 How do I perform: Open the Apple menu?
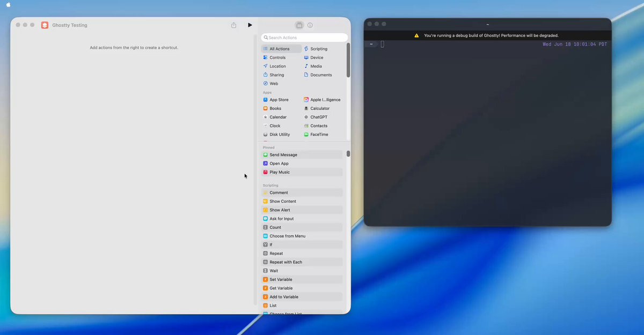click(8, 4)
